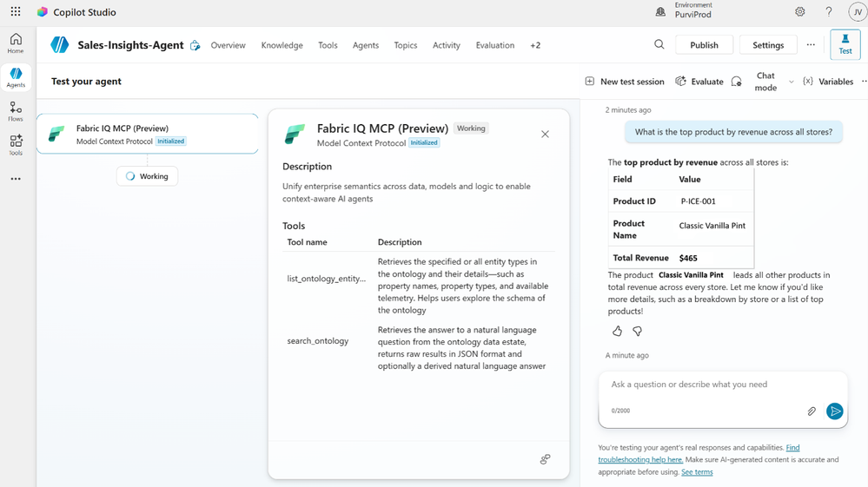Click the Fabric icon in details panel
The height and width of the screenshot is (487, 868).
coord(295,135)
